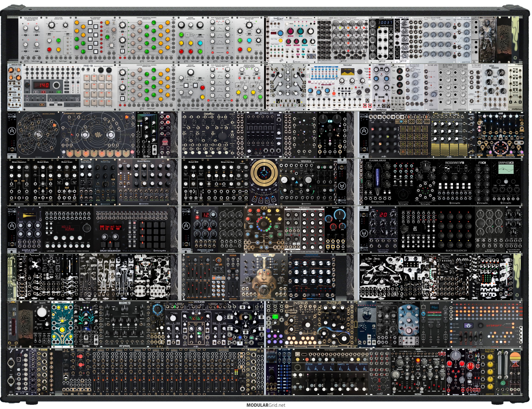Select the A-156 QNT Dual Quantizer
Viewport: 532px width, 409px height.
(x=475, y=87)
